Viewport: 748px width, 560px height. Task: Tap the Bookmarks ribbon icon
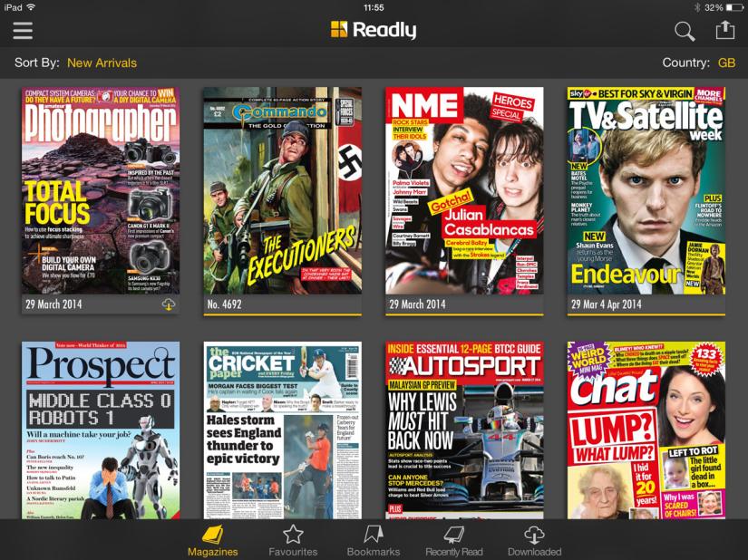tap(373, 536)
